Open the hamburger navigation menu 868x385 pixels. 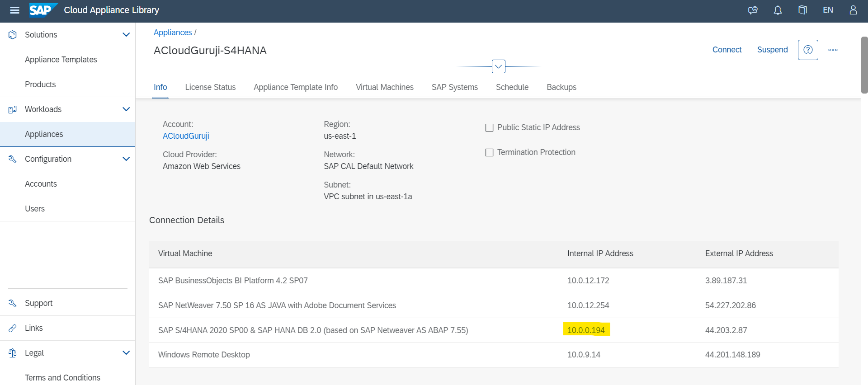pyautogui.click(x=14, y=10)
